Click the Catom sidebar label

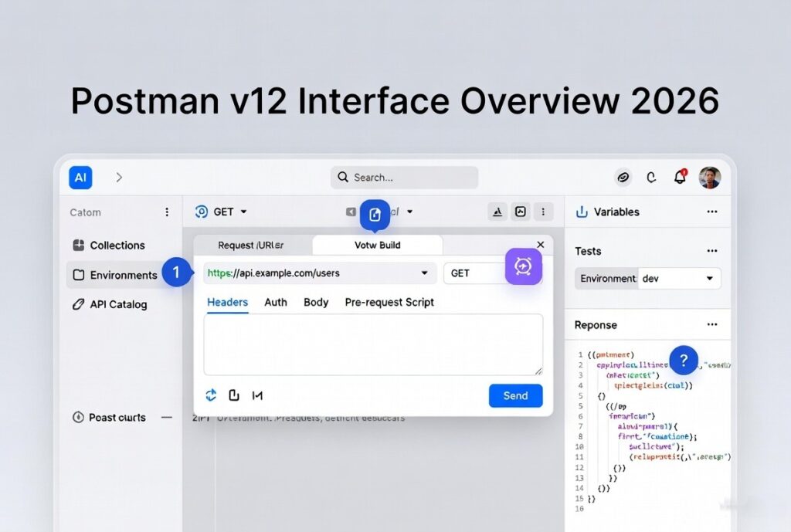(85, 213)
